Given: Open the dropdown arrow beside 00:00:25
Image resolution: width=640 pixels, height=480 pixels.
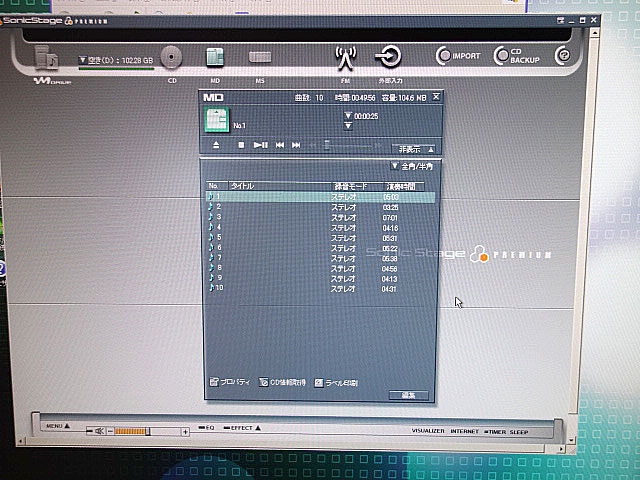Looking at the screenshot, I should [x=348, y=116].
